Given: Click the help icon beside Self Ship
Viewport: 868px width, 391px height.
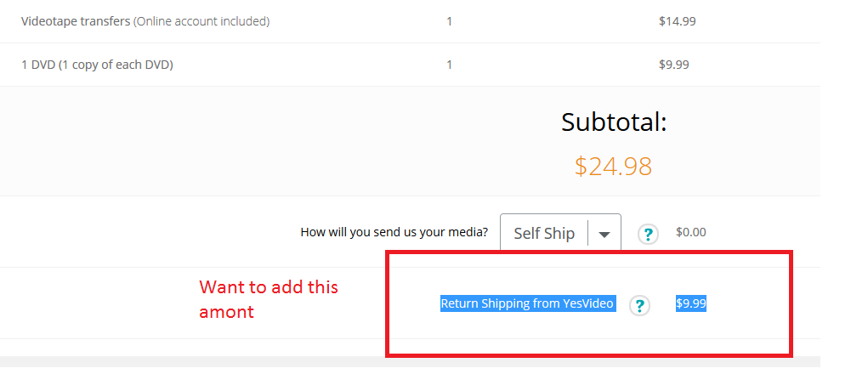Looking at the screenshot, I should 648,234.
